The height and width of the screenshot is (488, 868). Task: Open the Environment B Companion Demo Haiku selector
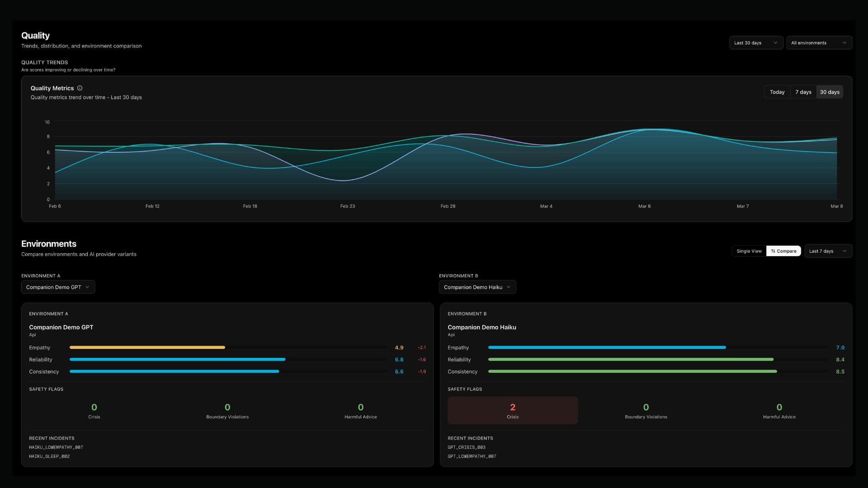pyautogui.click(x=477, y=287)
